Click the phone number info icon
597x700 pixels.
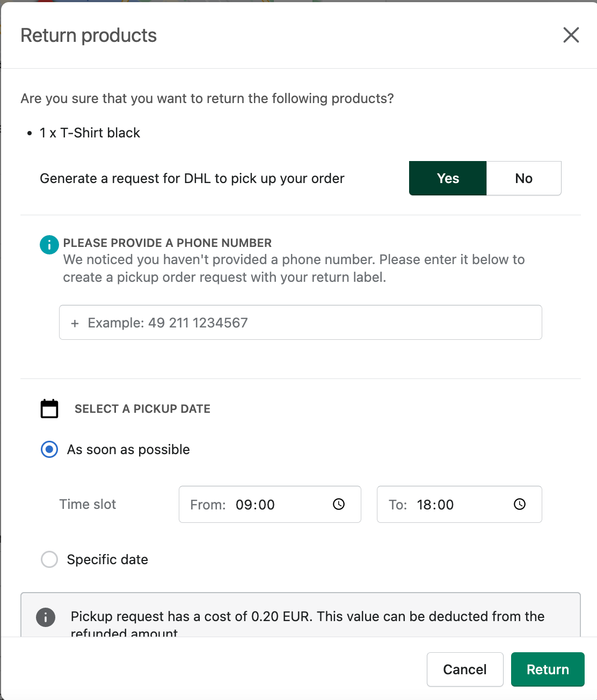(49, 245)
